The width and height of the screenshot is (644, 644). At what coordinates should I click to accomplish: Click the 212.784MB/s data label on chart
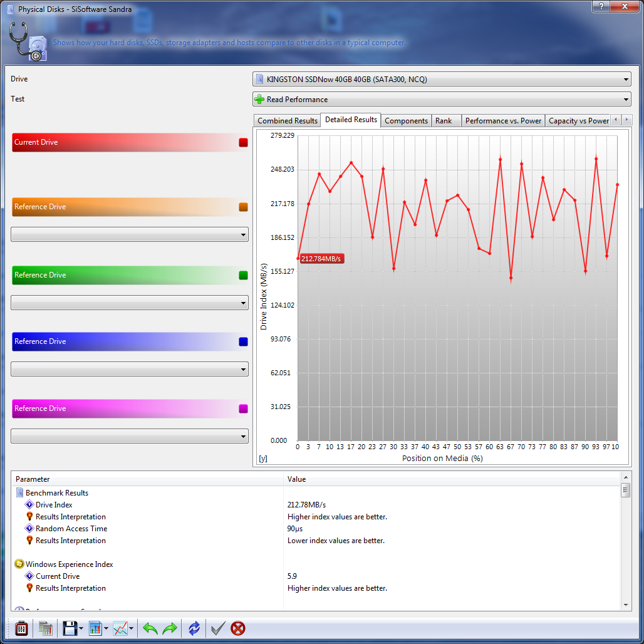click(321, 258)
